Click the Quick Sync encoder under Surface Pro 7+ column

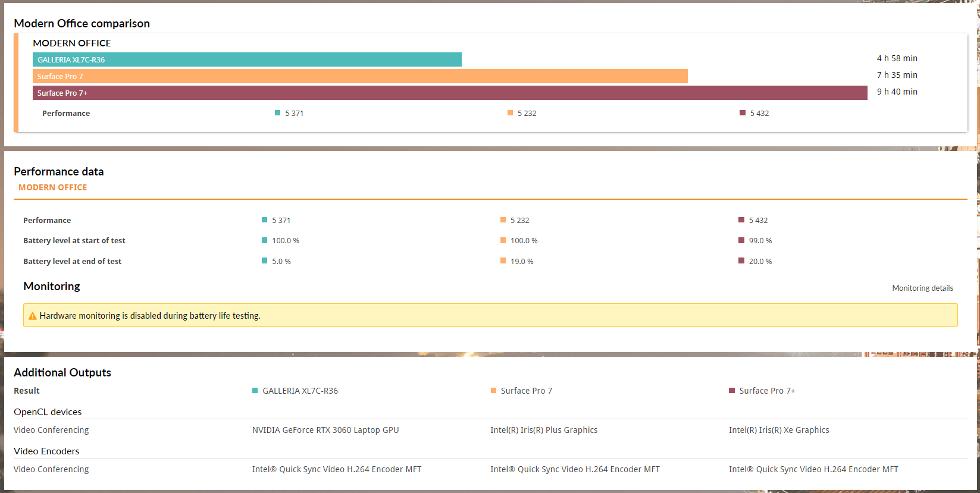coord(813,469)
